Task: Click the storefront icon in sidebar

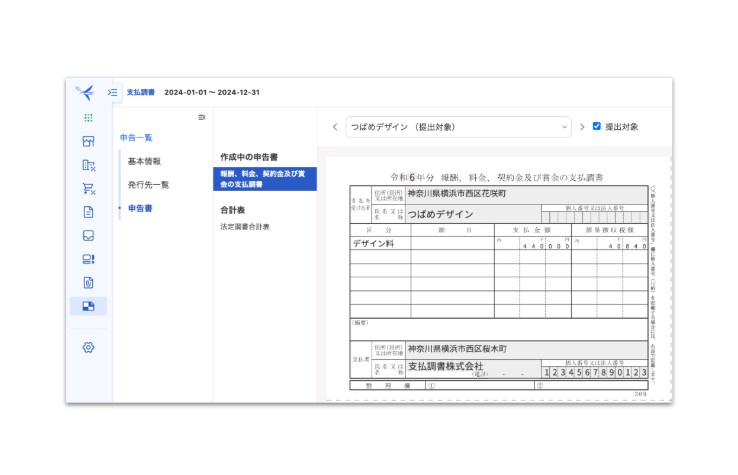Action: click(88, 142)
